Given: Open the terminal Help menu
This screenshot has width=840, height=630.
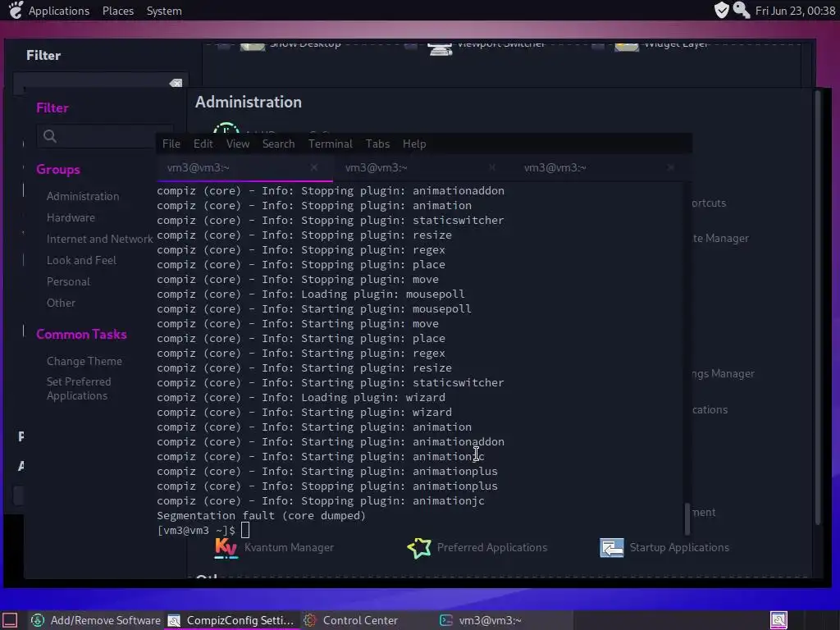Looking at the screenshot, I should pos(414,144).
